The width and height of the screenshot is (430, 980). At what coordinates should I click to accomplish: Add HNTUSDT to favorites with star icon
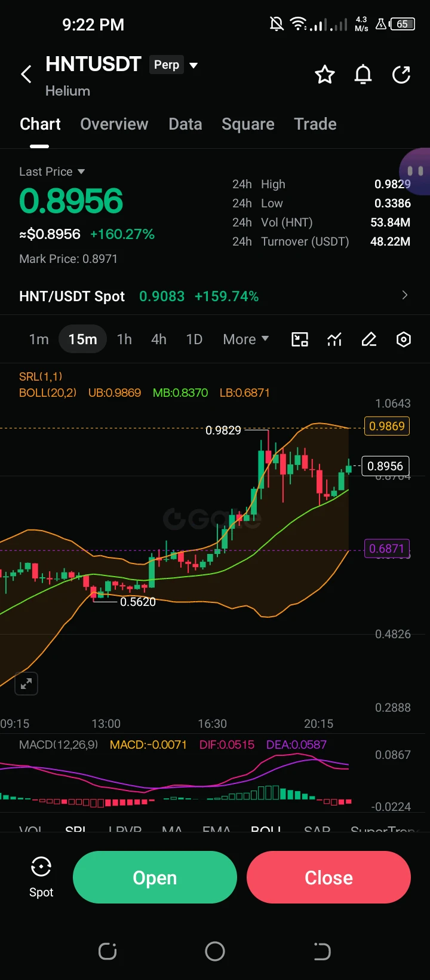pyautogui.click(x=325, y=75)
